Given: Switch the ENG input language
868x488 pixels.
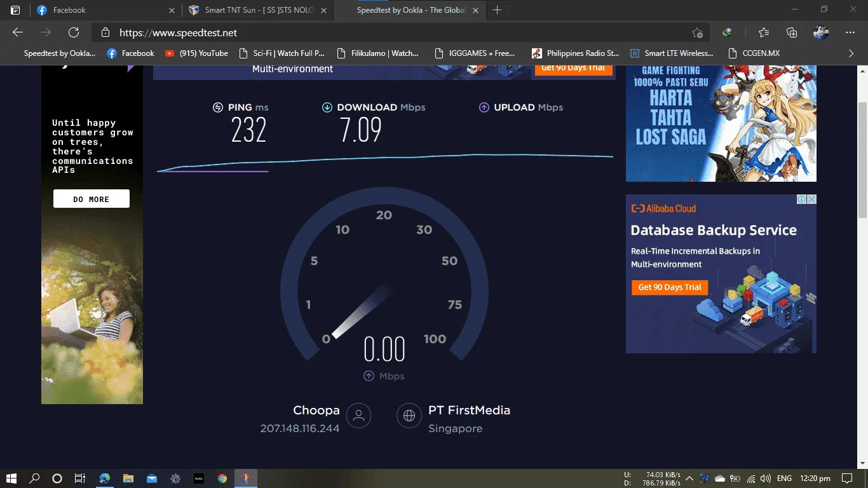Looking at the screenshot, I should pos(784,478).
